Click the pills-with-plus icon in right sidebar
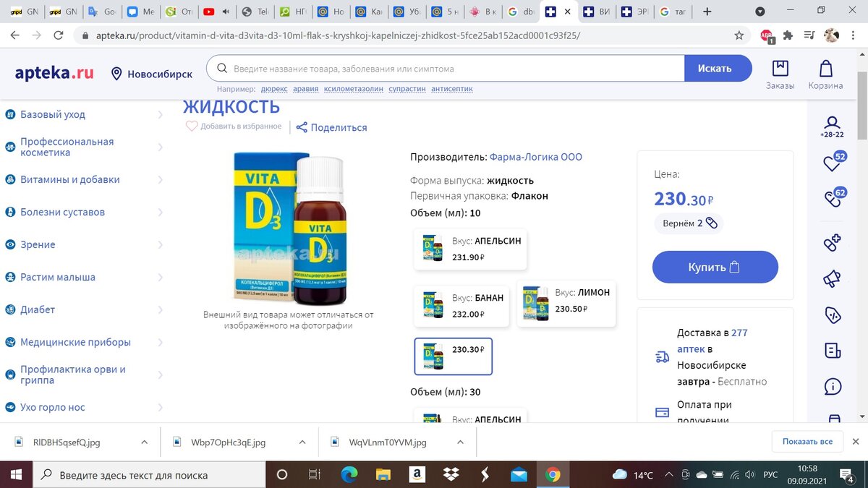 pyautogui.click(x=832, y=242)
